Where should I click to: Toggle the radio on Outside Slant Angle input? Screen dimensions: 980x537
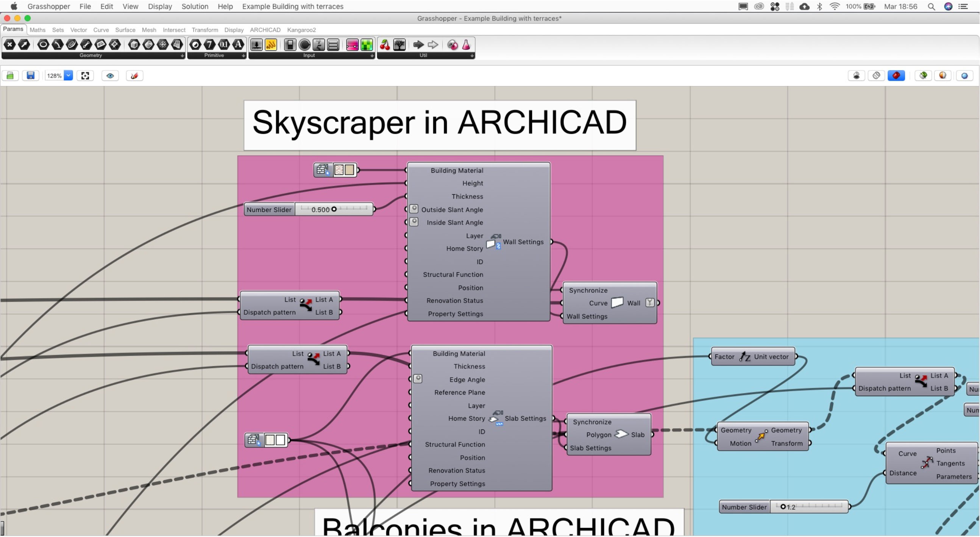pyautogui.click(x=414, y=209)
